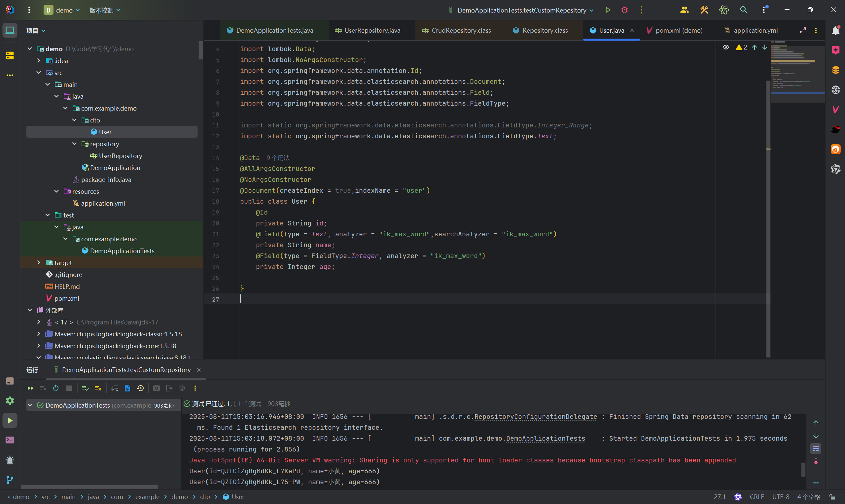Toggle soft-wrap in console output
The width and height of the screenshot is (845, 504).
tap(816, 449)
